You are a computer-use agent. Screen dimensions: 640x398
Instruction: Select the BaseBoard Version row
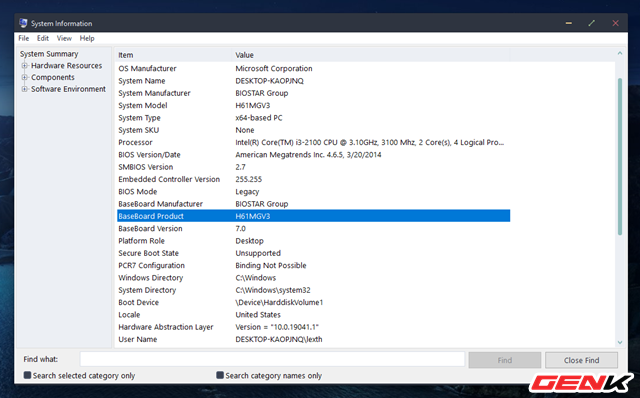[313, 229]
